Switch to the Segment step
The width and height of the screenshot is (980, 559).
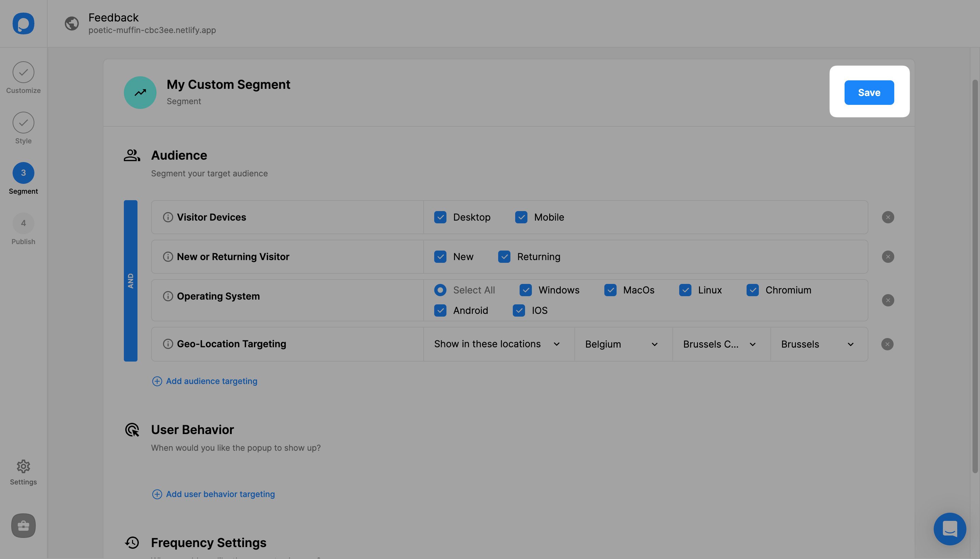click(23, 178)
